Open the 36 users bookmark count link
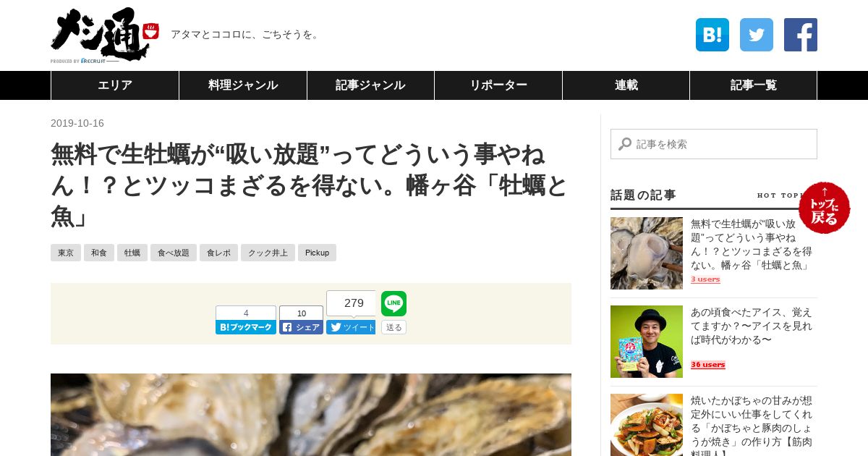868x456 pixels. coord(708,365)
